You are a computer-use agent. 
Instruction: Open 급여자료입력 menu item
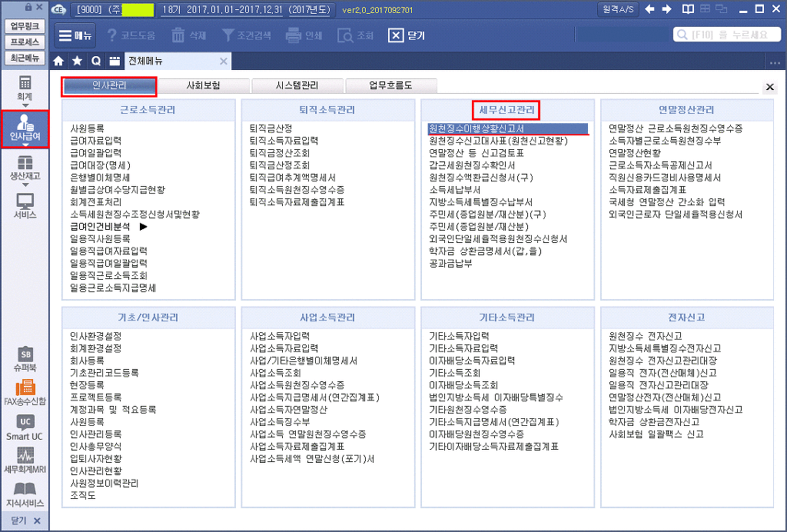pyautogui.click(x=96, y=141)
